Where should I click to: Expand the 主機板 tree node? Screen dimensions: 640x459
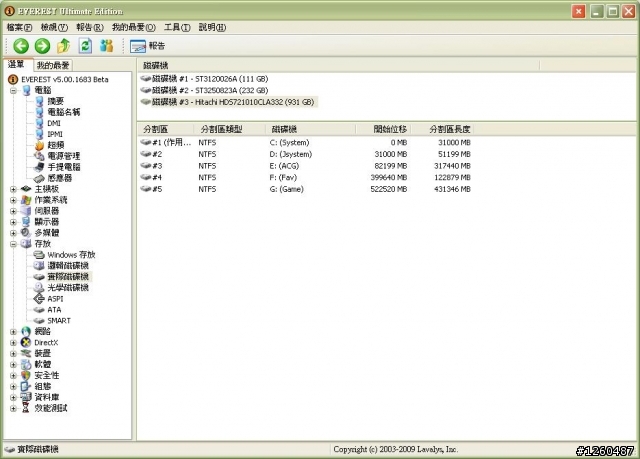click(13, 189)
